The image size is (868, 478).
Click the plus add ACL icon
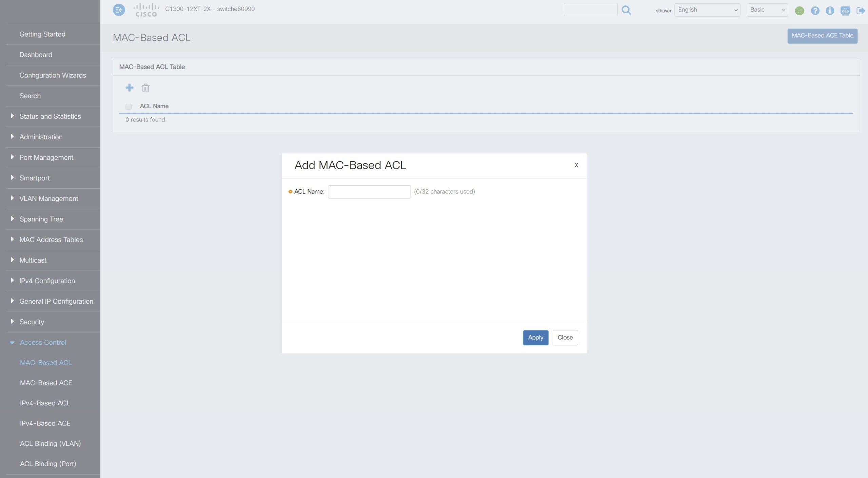pyautogui.click(x=129, y=88)
